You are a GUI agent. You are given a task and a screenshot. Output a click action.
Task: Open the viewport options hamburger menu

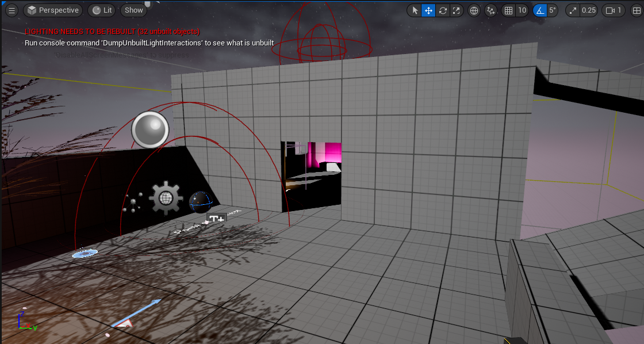click(x=11, y=10)
